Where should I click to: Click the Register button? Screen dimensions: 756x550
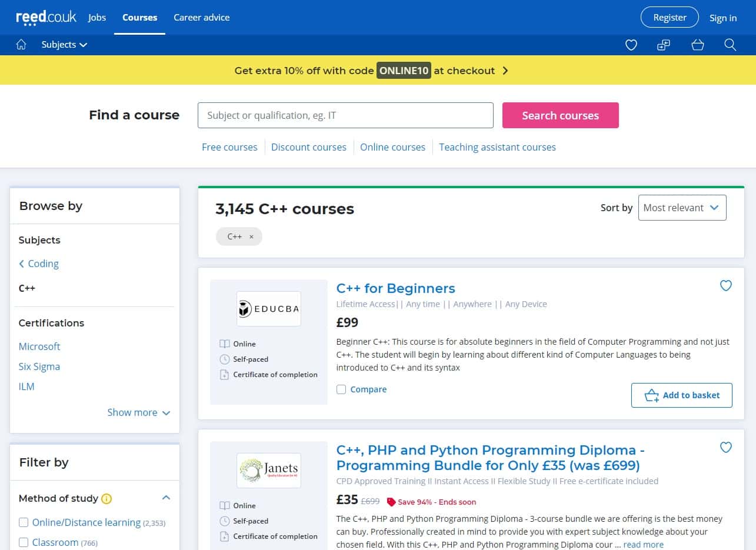[x=670, y=18]
